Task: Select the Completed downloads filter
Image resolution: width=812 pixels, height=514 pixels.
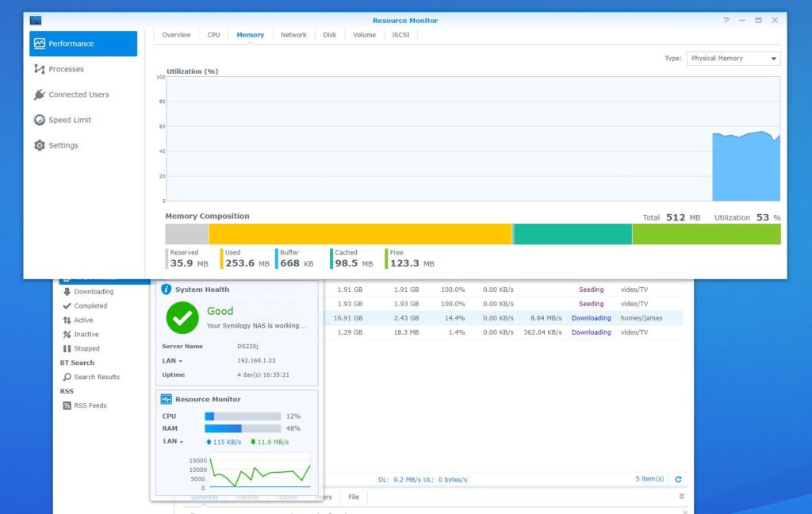Action: [x=90, y=305]
